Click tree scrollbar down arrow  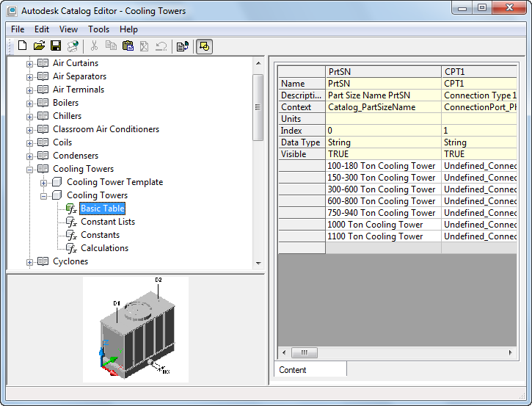[258, 263]
